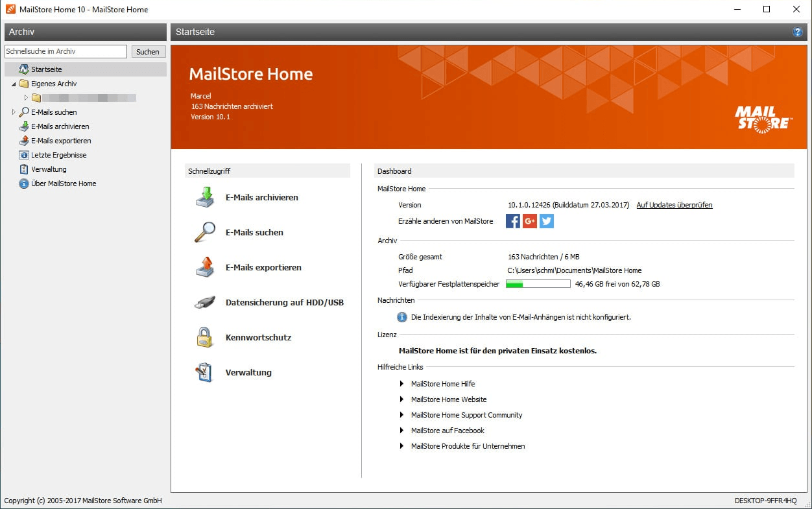
Task: Click the arrow before MailStore auf Facebook
Action: pos(402,431)
